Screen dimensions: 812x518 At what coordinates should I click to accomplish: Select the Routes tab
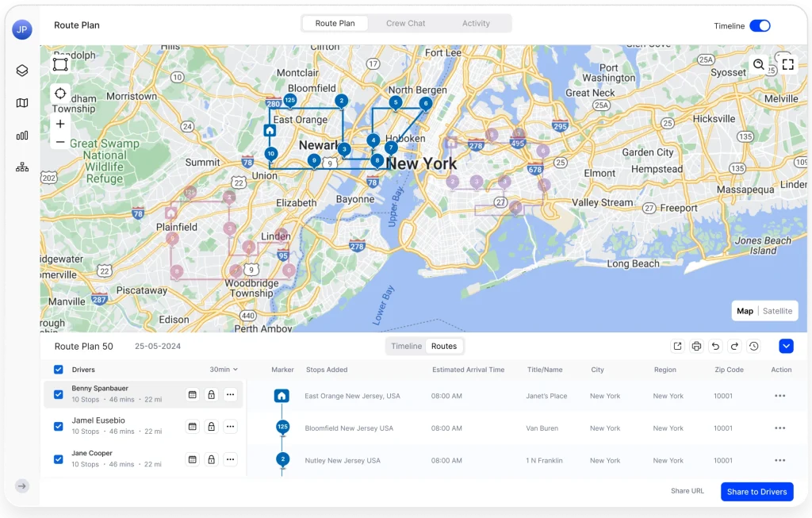coord(444,346)
